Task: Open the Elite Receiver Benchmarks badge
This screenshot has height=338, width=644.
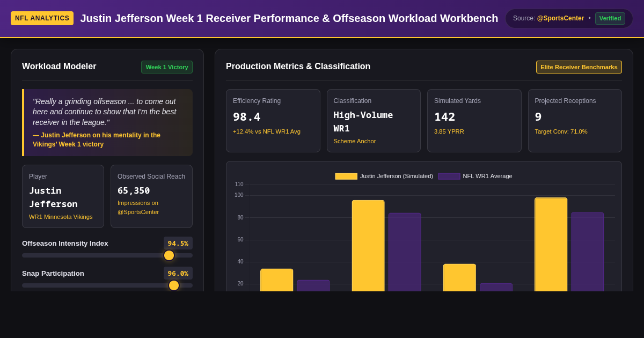Action: pyautogui.click(x=579, y=67)
